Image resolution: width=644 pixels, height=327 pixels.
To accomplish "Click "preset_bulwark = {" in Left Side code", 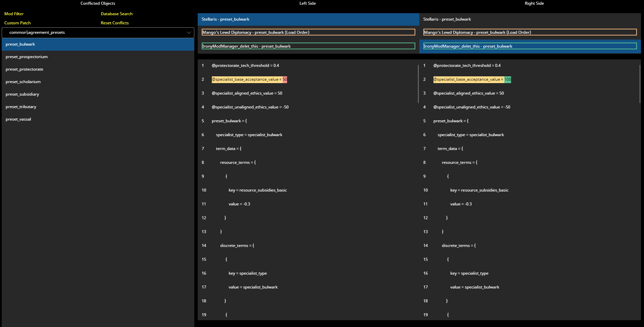I will click(x=229, y=121).
